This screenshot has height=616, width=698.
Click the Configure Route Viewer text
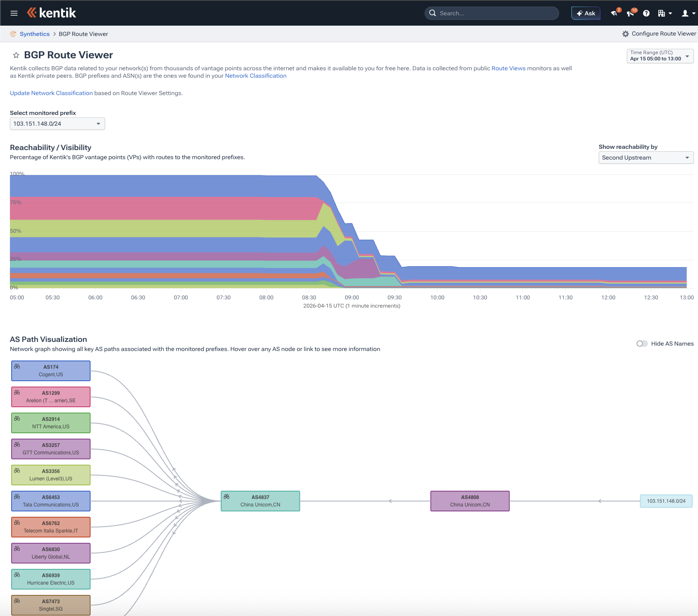pos(664,33)
